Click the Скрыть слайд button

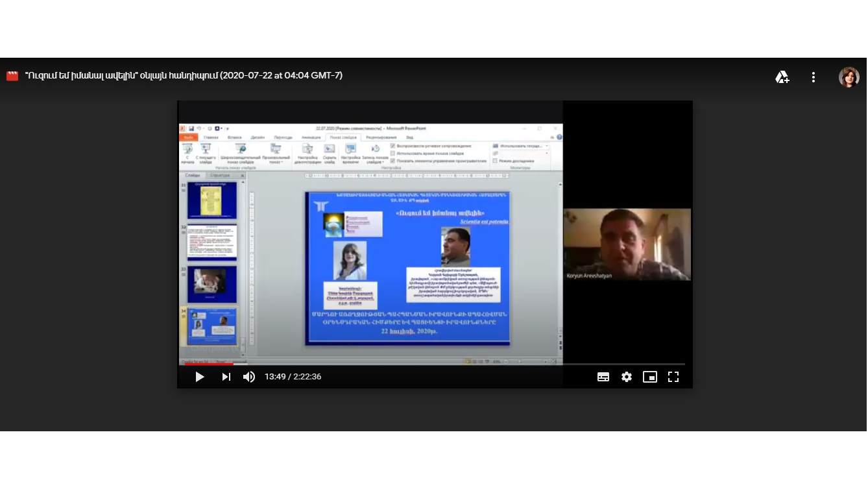coord(330,153)
